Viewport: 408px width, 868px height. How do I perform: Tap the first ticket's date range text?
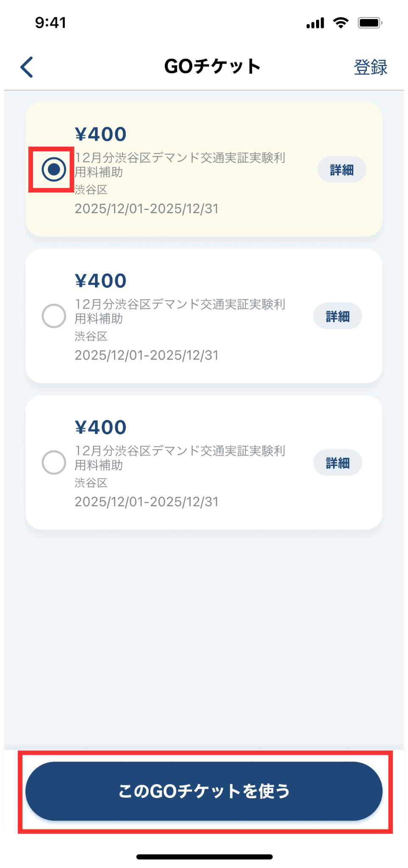coord(147,209)
